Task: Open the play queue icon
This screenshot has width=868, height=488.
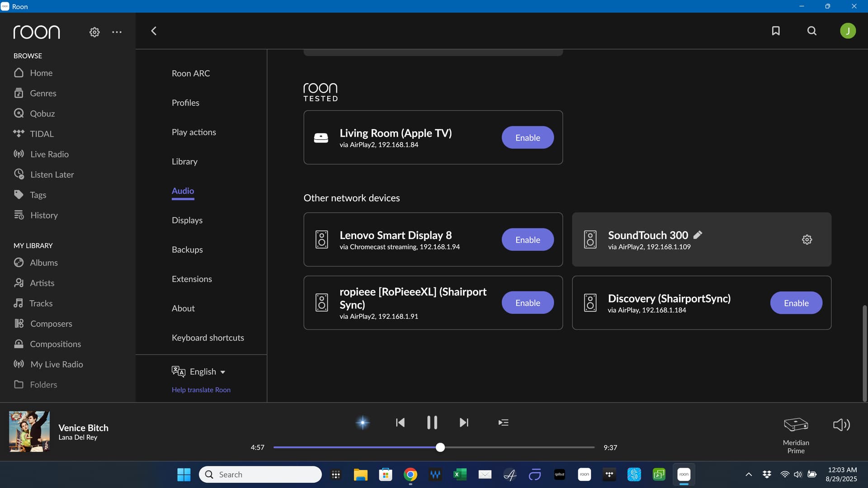Action: [x=503, y=422]
